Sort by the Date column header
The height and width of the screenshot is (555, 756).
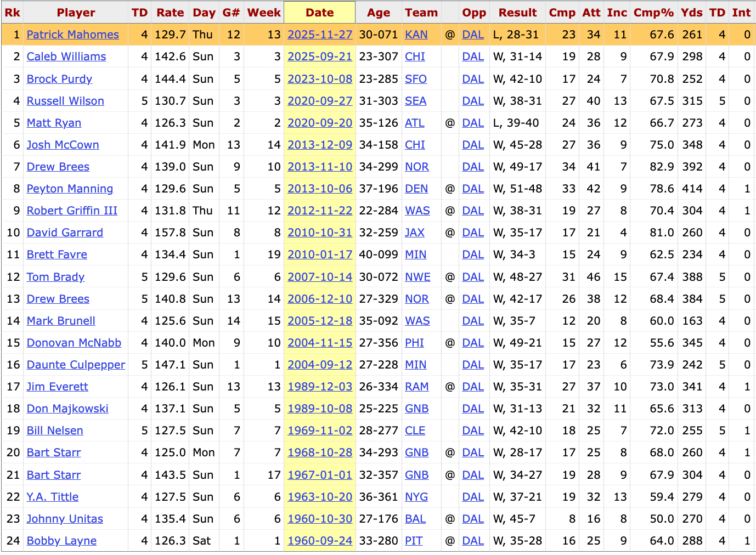[319, 13]
